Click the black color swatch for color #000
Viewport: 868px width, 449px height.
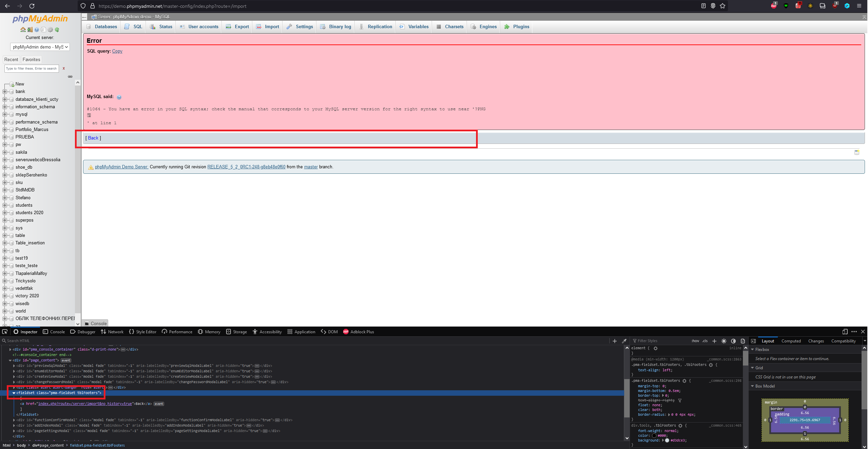pyautogui.click(x=655, y=435)
